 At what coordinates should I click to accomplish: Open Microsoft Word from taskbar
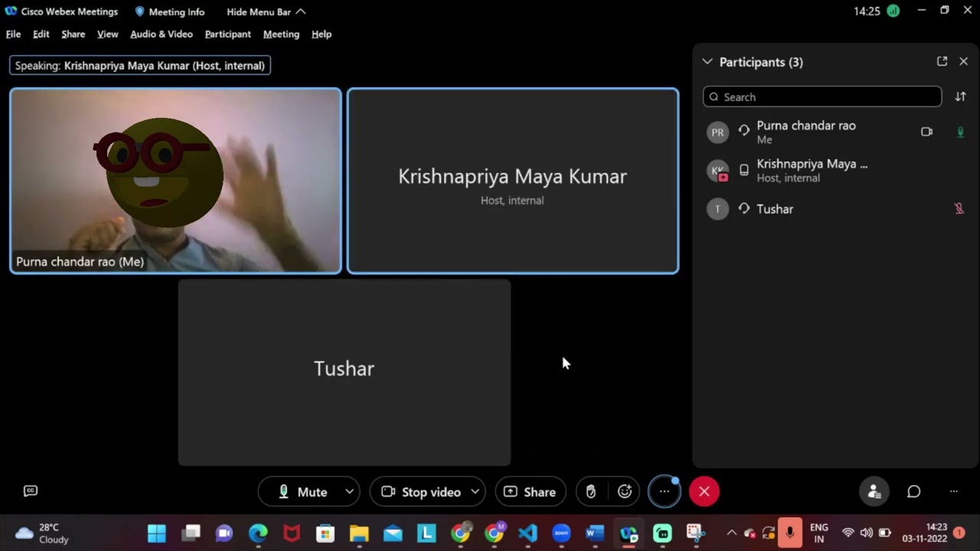click(x=595, y=533)
